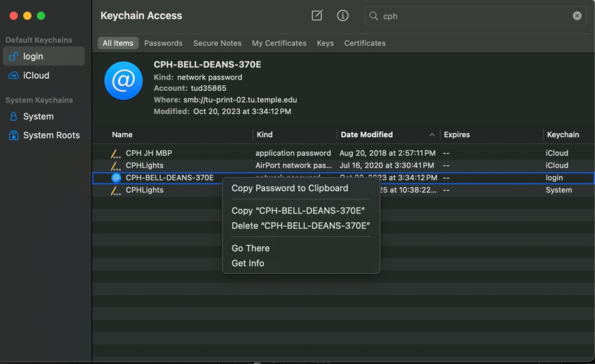Viewport: 595px width, 364px height.
Task: Clear the search field with X icon
Action: click(x=577, y=16)
